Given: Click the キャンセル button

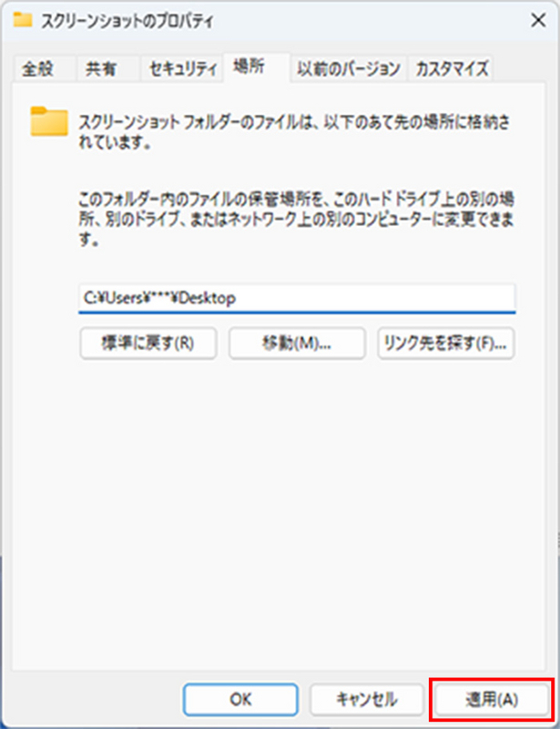Looking at the screenshot, I should tap(367, 699).
